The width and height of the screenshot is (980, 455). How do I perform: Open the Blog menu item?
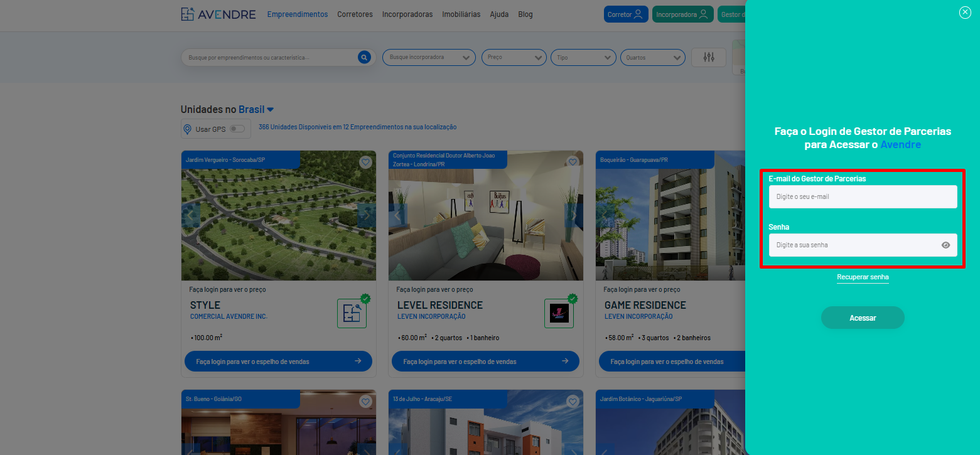click(525, 14)
